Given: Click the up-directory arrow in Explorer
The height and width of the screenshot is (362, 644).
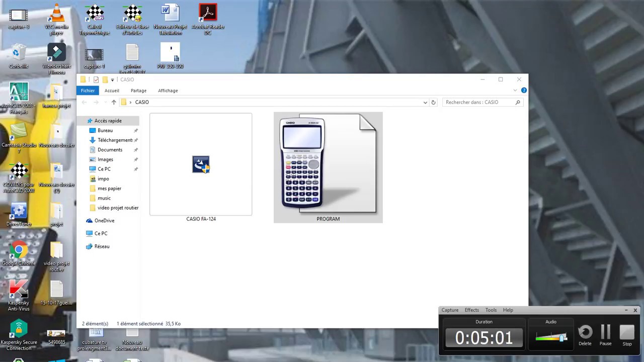Looking at the screenshot, I should [x=114, y=102].
